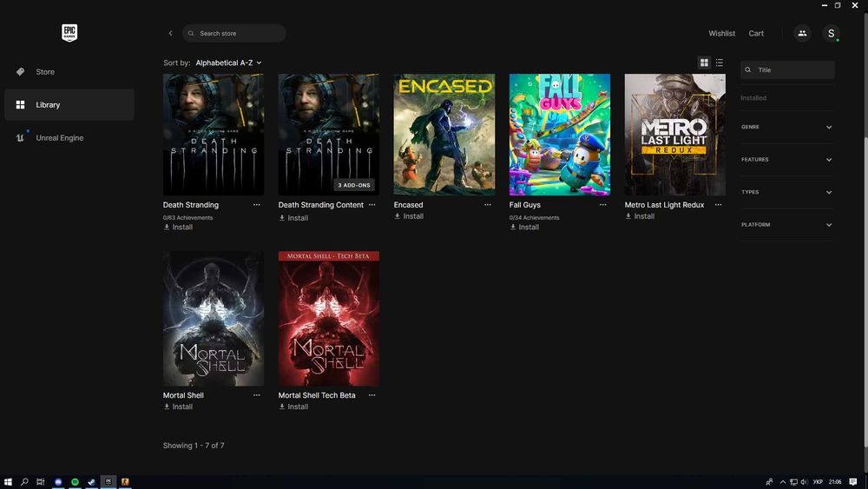
Task: Click the Title filter field
Action: 787,69
